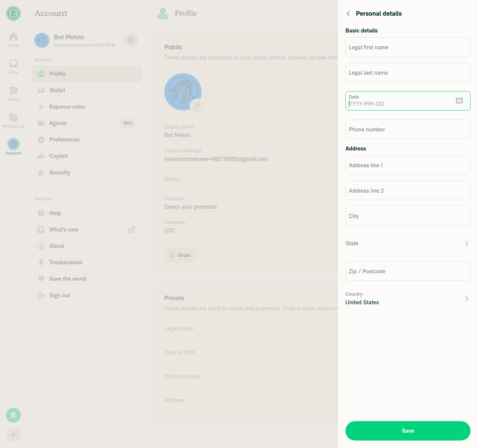Go back from Personal details
Viewport: 478px width, 448px height.
pos(348,13)
